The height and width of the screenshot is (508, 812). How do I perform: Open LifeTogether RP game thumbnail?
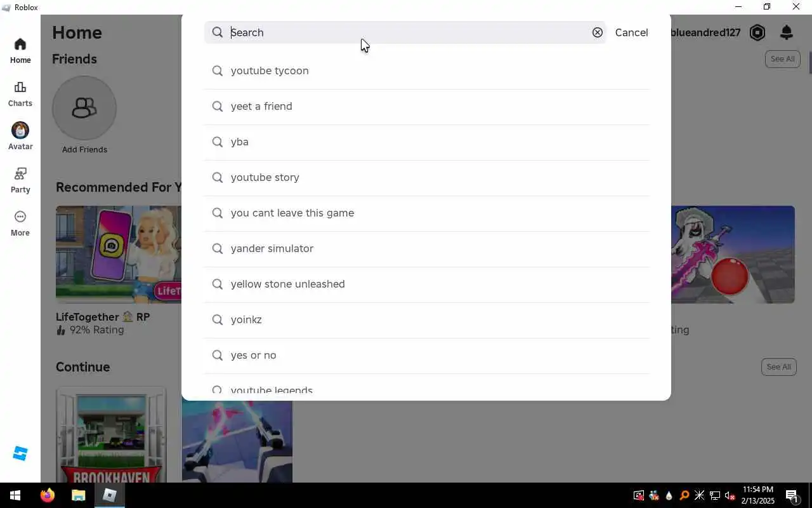pos(119,254)
